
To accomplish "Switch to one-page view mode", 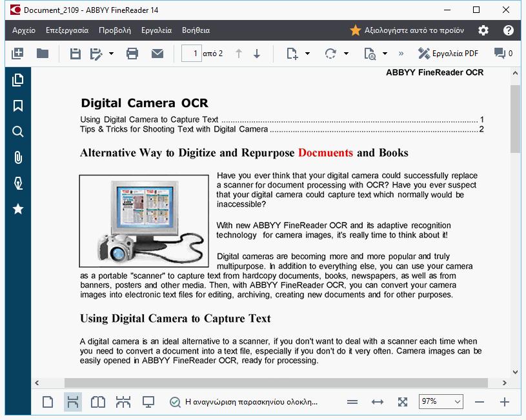I will point(48,402).
